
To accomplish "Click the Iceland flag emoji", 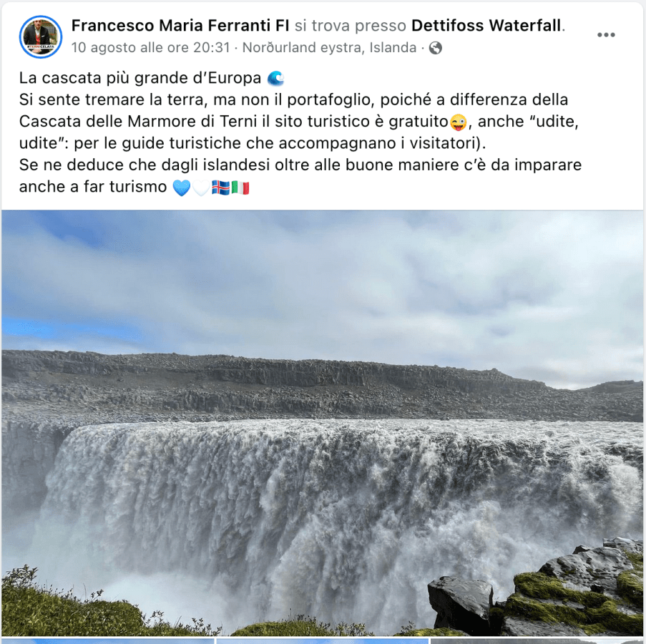I will pyautogui.click(x=221, y=187).
